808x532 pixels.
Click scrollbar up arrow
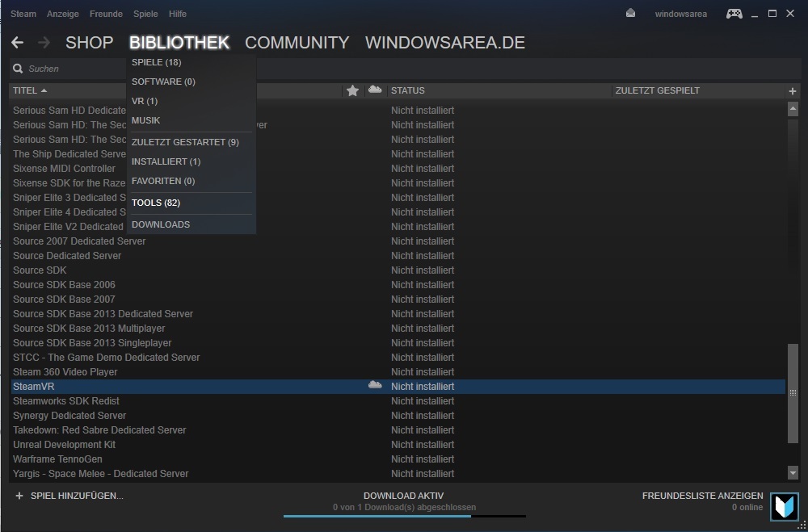[x=793, y=109]
